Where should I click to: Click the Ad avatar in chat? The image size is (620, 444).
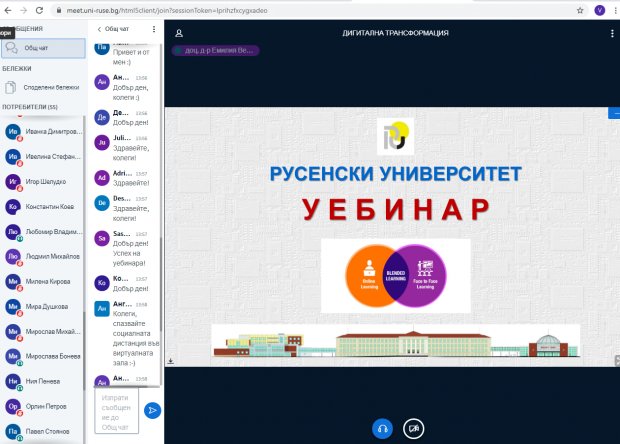pos(102,178)
